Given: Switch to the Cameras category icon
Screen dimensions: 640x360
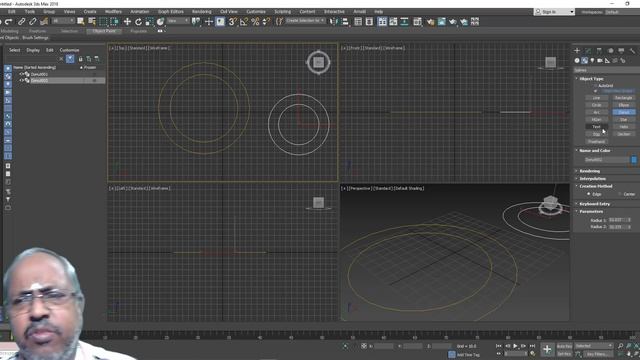Looking at the screenshot, I should pos(600,60).
